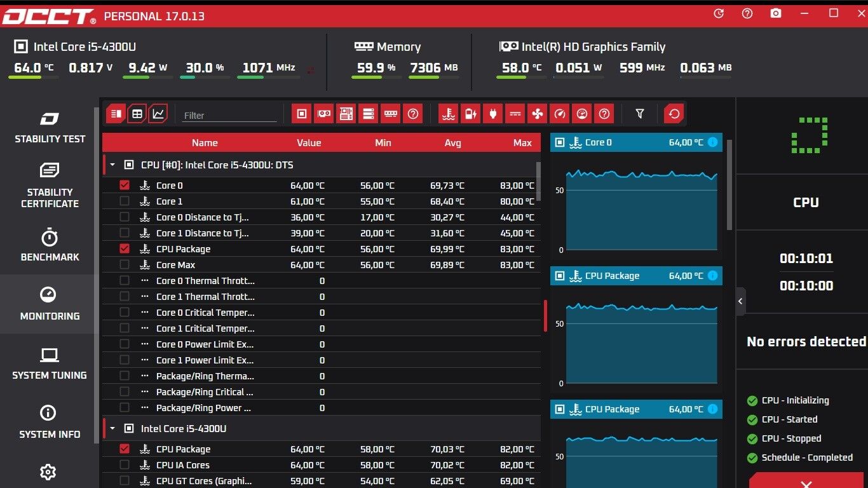
Task: Click the Filter text field
Action: [x=229, y=115]
